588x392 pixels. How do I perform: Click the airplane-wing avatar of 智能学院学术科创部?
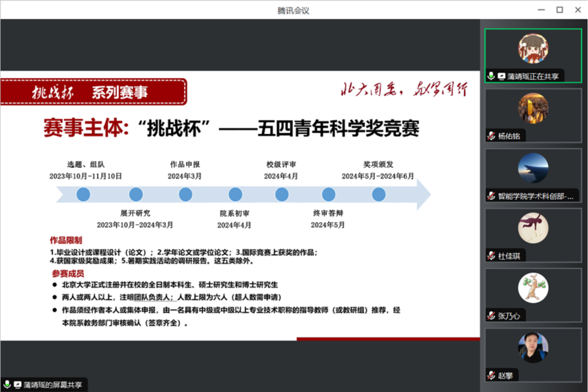click(x=533, y=169)
